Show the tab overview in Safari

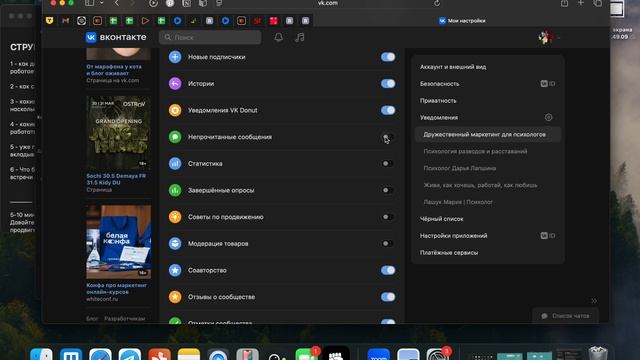598,3
